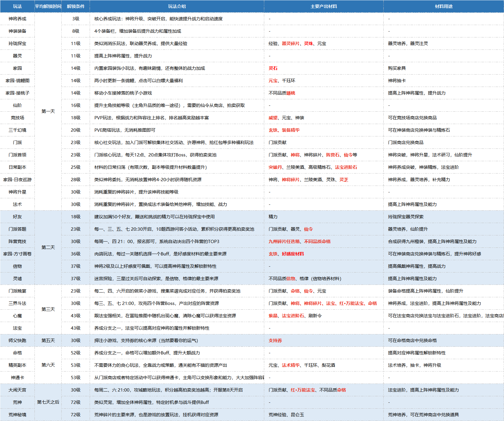Select the 心魔 row name
Image resolution: width=504 pixels, height=421 pixels.
pyautogui.click(x=17, y=316)
